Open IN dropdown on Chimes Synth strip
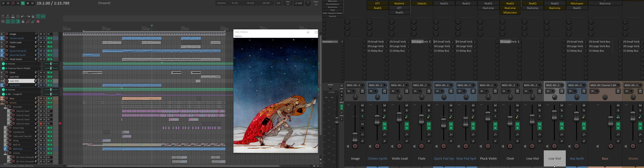This screenshot has width=644, height=168. click(373, 91)
